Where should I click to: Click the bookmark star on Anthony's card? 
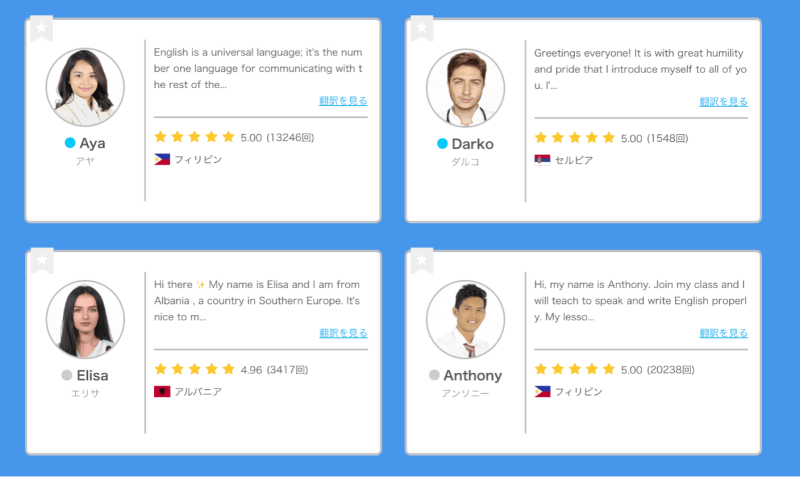click(421, 260)
